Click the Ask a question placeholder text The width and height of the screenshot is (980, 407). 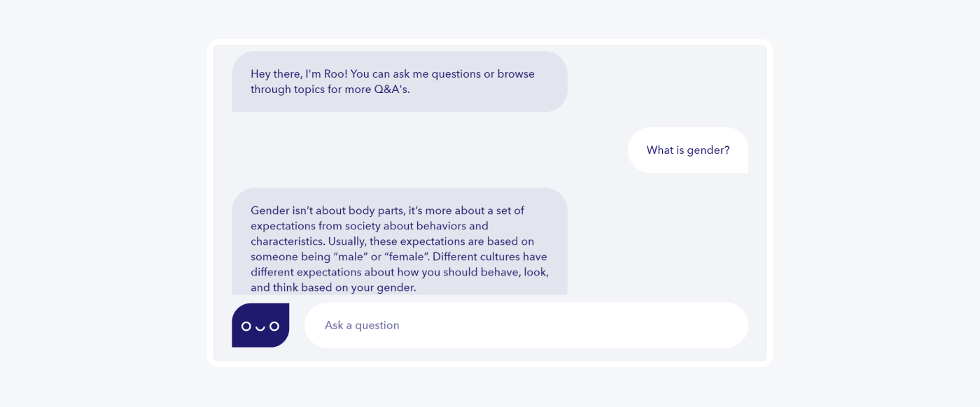coord(362,324)
